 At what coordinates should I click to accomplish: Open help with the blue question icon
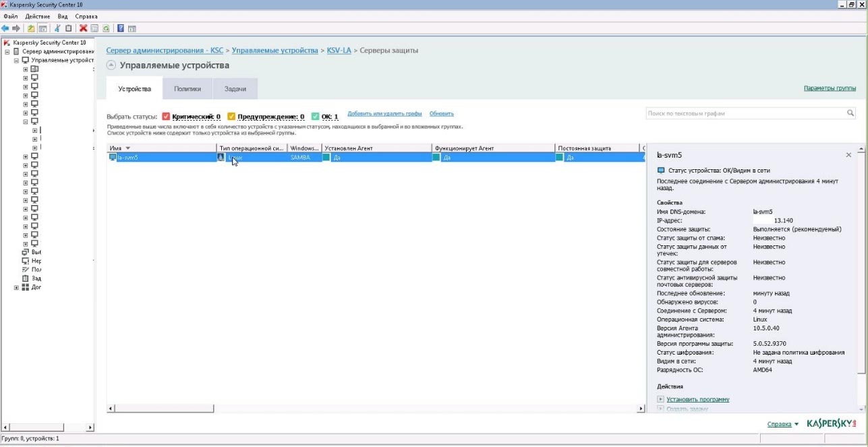coord(121,28)
